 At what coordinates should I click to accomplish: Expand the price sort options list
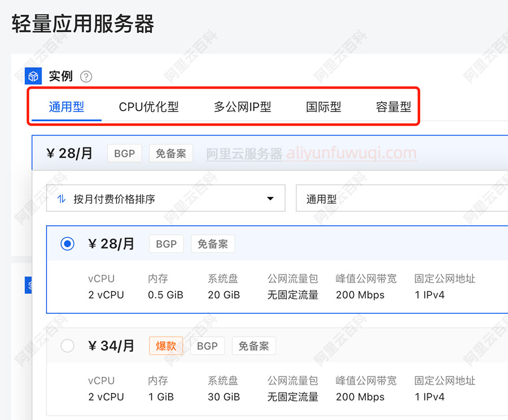tap(270, 198)
